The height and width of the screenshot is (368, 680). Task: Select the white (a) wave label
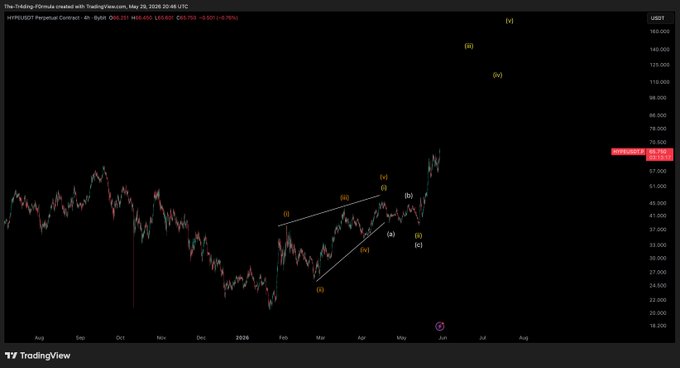point(391,234)
